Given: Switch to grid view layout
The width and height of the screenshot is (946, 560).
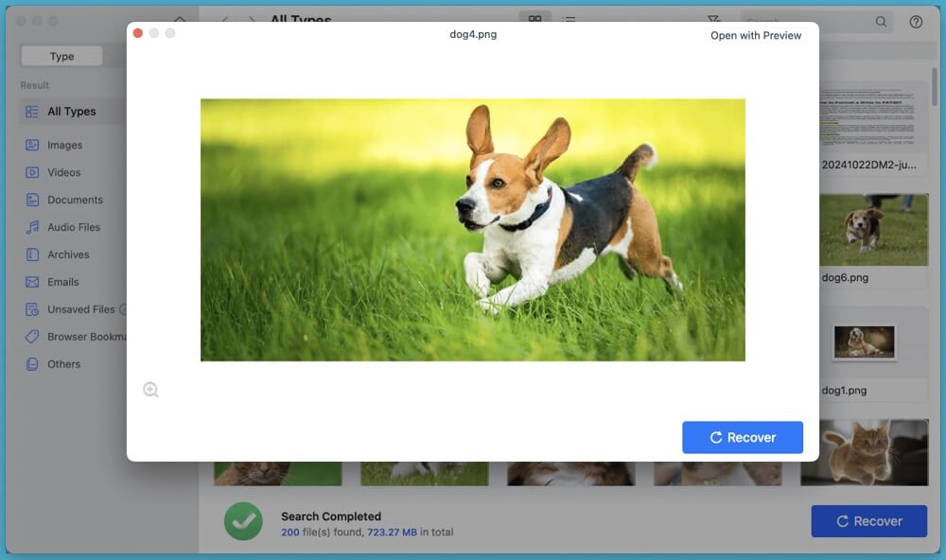Looking at the screenshot, I should pyautogui.click(x=534, y=21).
